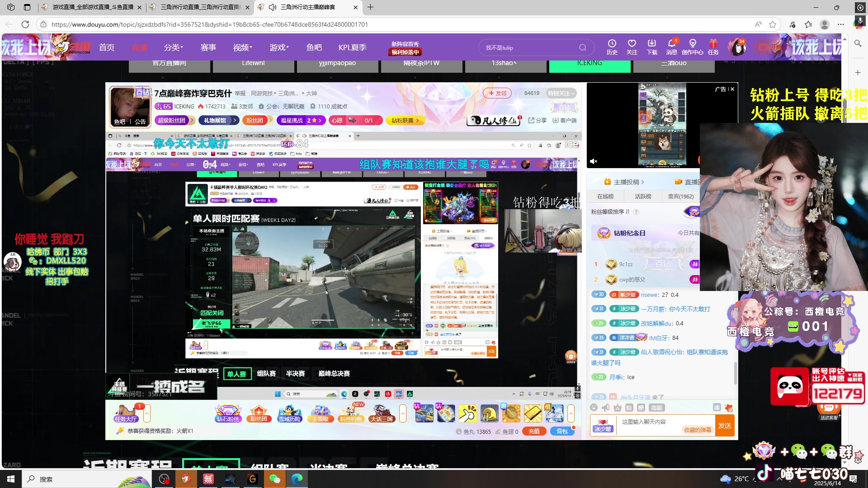Open the 粉丝钓鱼 fan fishing icon
Viewport: 868px width, 488px height.
(351, 413)
